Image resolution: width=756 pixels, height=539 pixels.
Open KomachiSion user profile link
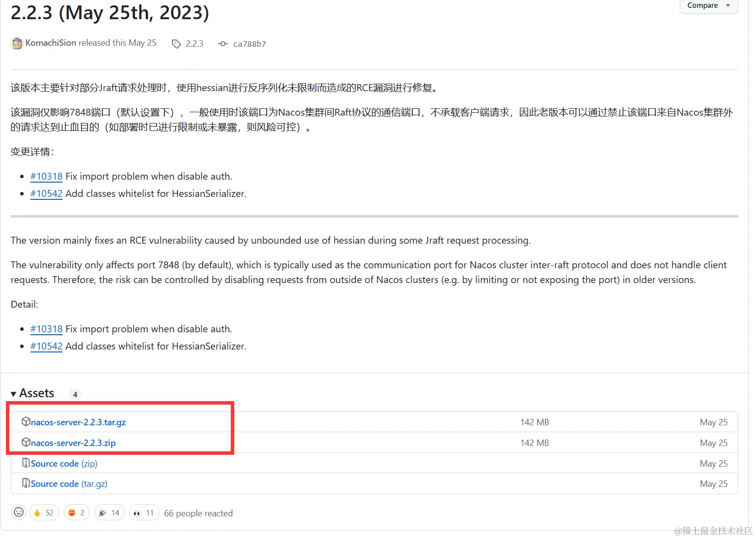pyautogui.click(x=51, y=43)
